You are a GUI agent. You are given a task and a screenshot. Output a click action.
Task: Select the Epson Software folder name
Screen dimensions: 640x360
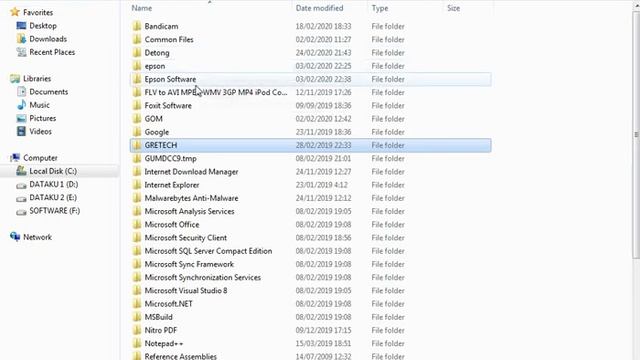point(170,79)
